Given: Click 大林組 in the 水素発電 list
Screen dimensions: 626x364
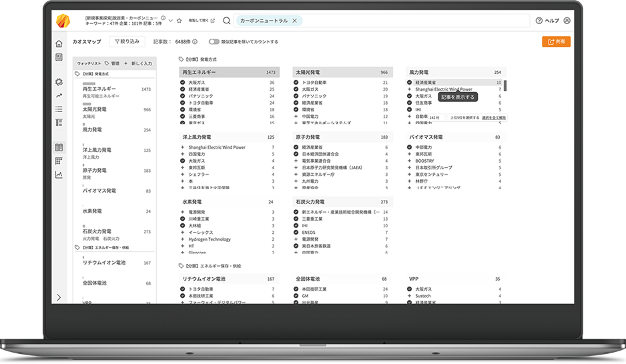Looking at the screenshot, I should (194, 225).
